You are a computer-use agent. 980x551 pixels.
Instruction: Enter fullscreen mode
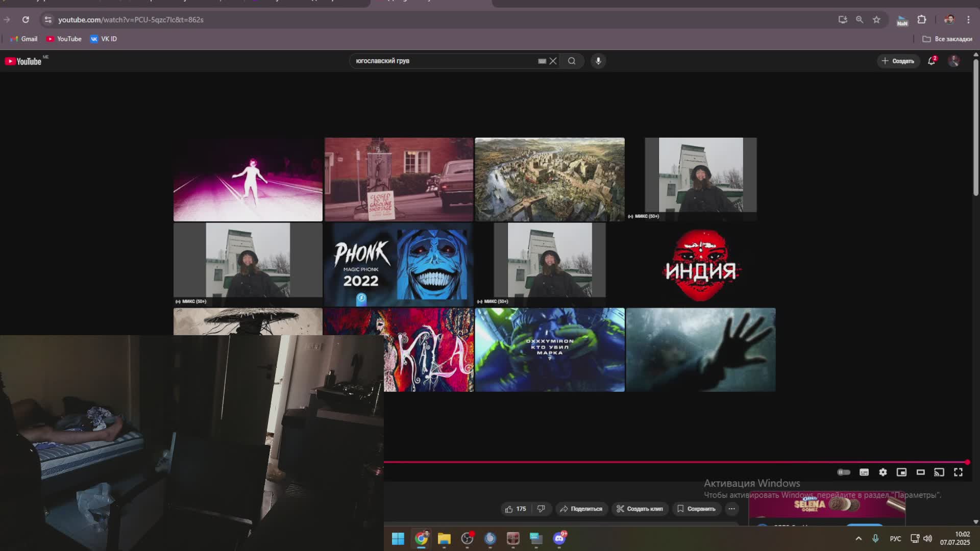click(958, 472)
